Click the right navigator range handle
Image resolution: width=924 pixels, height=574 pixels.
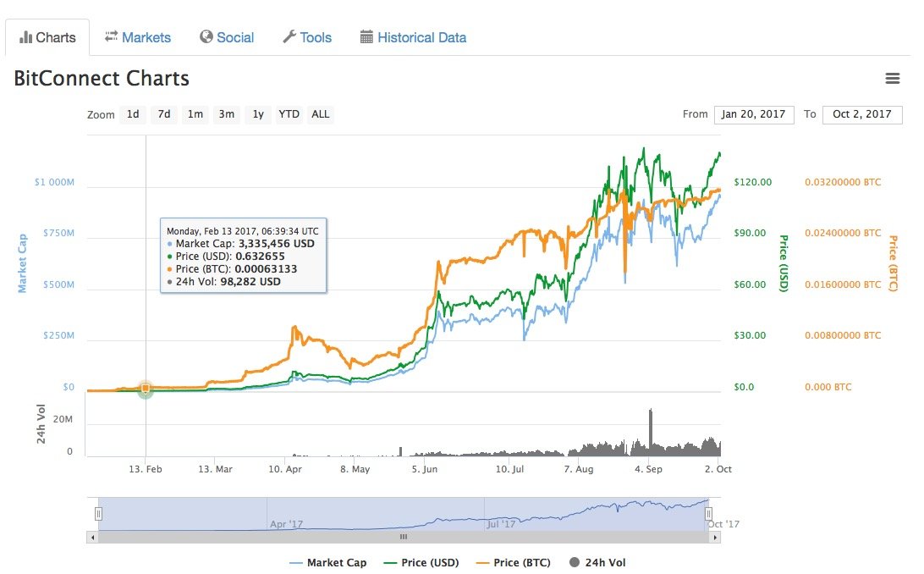coord(708,514)
